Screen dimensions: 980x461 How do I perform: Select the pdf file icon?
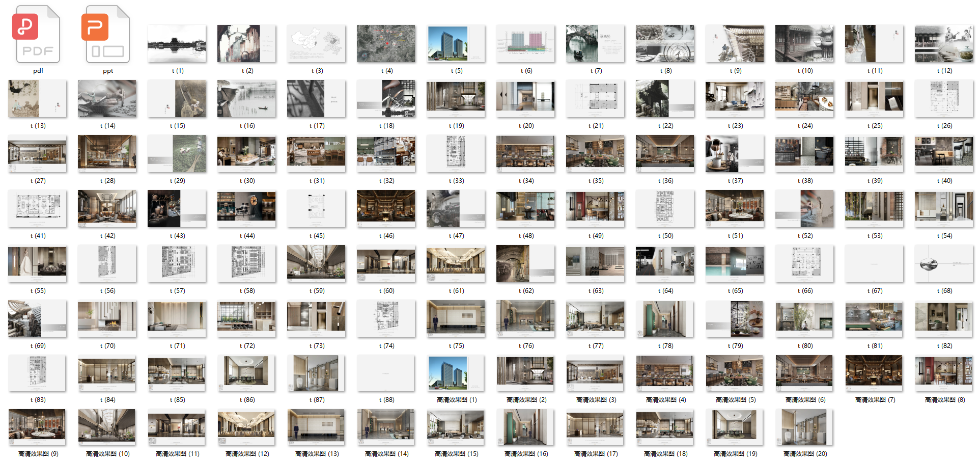[37, 34]
